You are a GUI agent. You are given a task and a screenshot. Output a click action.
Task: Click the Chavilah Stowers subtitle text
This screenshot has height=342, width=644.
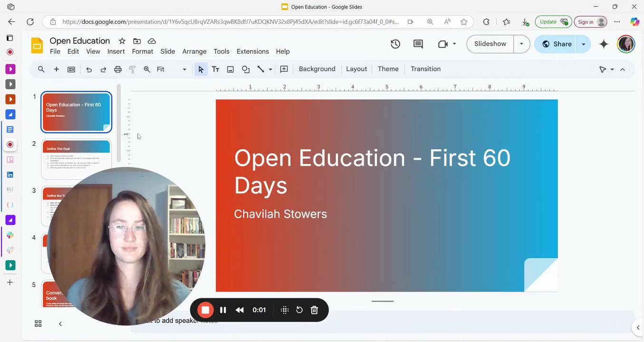point(280,214)
